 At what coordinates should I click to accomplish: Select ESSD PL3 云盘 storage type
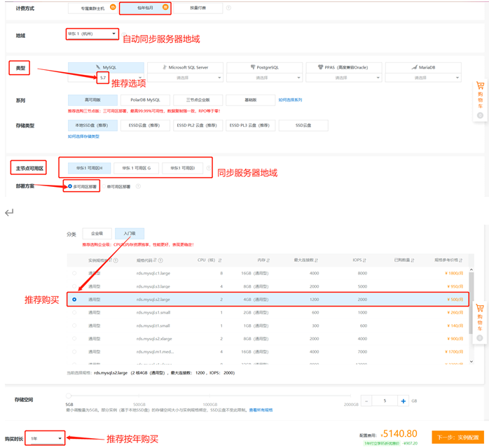[x=251, y=125]
